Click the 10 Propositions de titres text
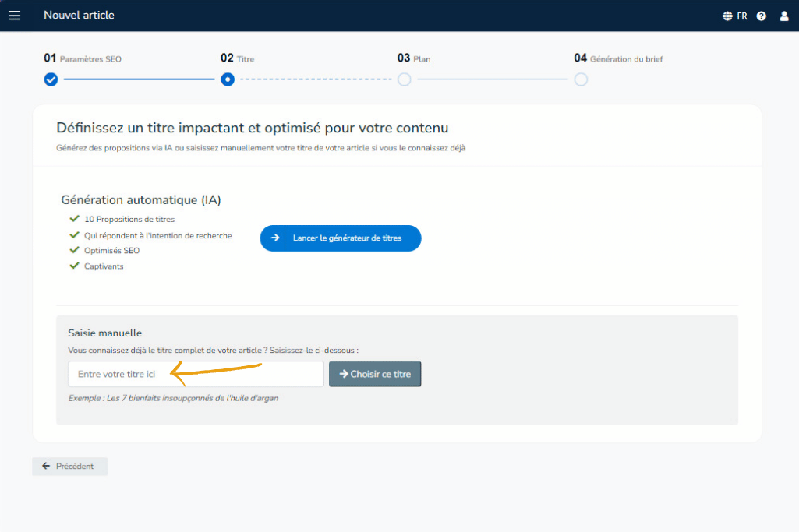 pos(129,220)
